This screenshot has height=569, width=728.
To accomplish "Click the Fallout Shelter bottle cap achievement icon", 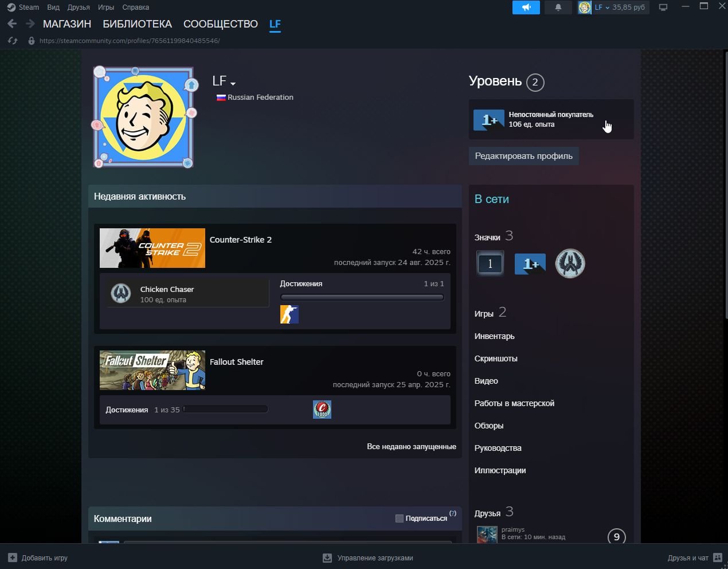I will [x=322, y=410].
